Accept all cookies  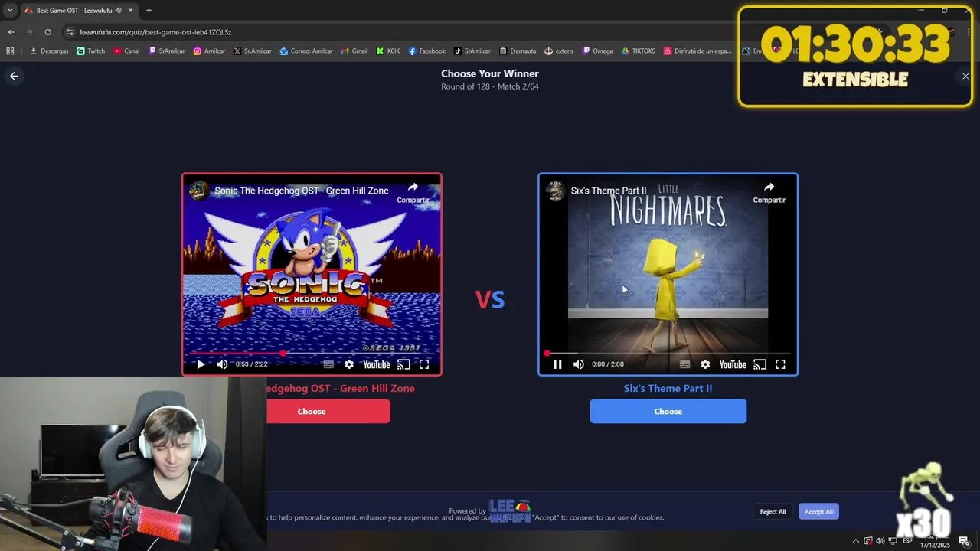point(818,511)
